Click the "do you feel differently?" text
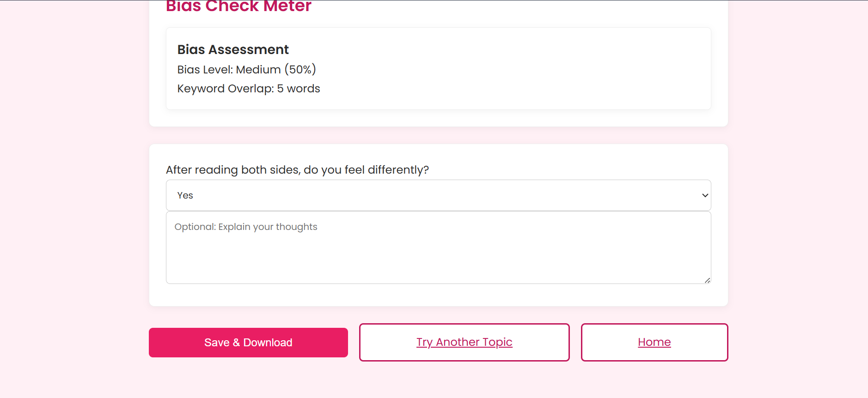Image resolution: width=868 pixels, height=398 pixels. tap(366, 170)
